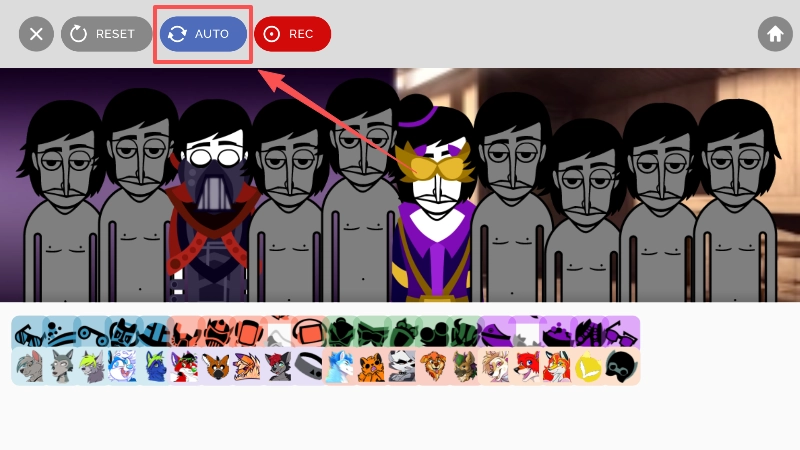800x450 pixels.
Task: Pick the purple glasses sound icon
Action: (x=622, y=332)
